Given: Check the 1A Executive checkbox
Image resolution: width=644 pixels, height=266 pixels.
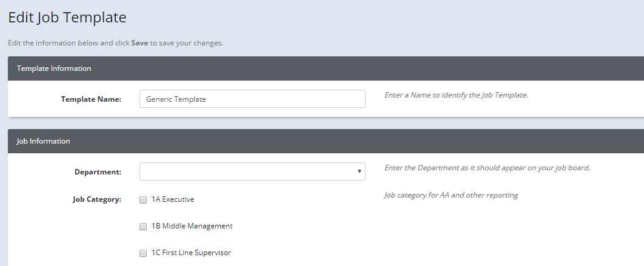Looking at the screenshot, I should click(x=143, y=200).
